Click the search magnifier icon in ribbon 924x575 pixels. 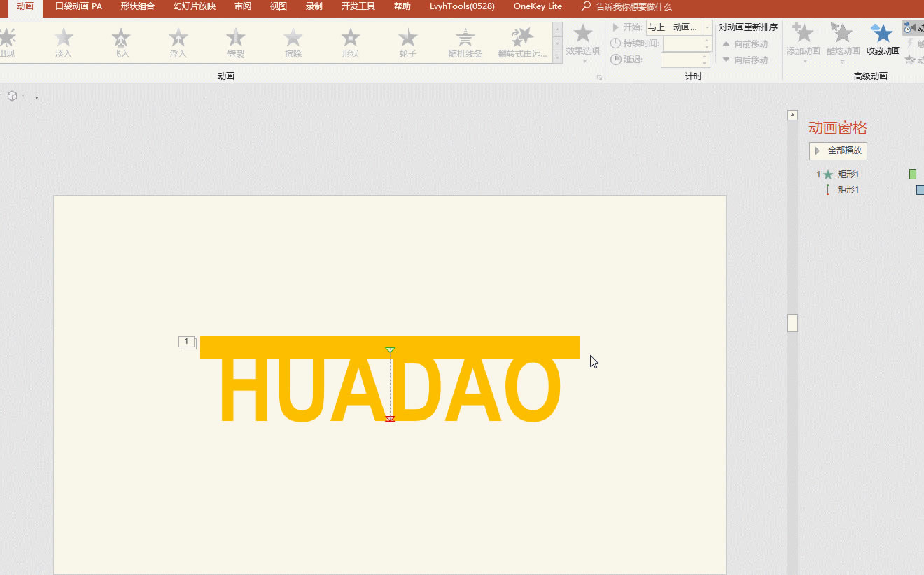pyautogui.click(x=586, y=6)
